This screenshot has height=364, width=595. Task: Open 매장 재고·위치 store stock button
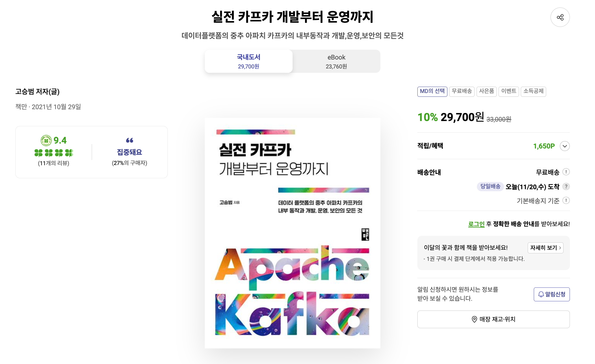point(493,319)
